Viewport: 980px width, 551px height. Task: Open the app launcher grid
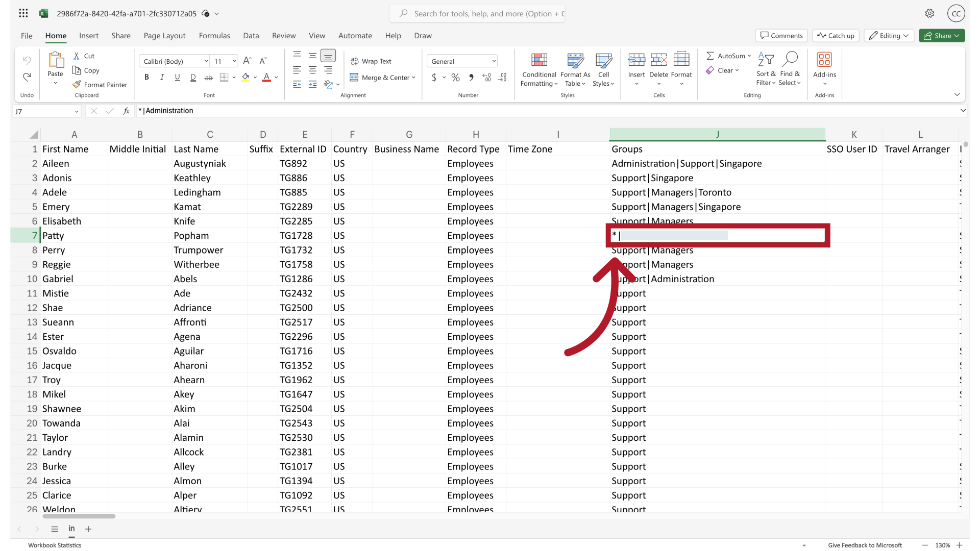[23, 14]
